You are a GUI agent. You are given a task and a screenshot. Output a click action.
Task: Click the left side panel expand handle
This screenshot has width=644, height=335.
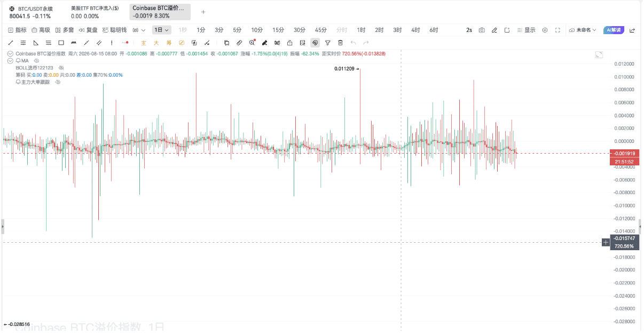coord(2,227)
